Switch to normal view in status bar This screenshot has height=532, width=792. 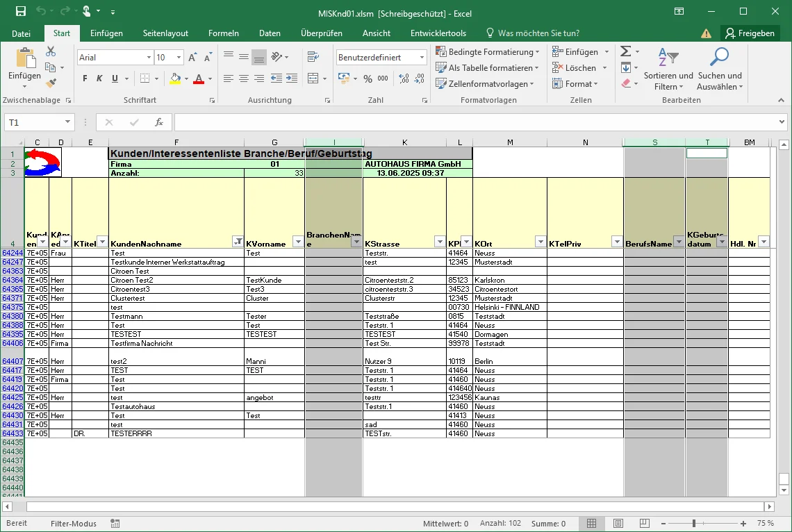tap(591, 524)
